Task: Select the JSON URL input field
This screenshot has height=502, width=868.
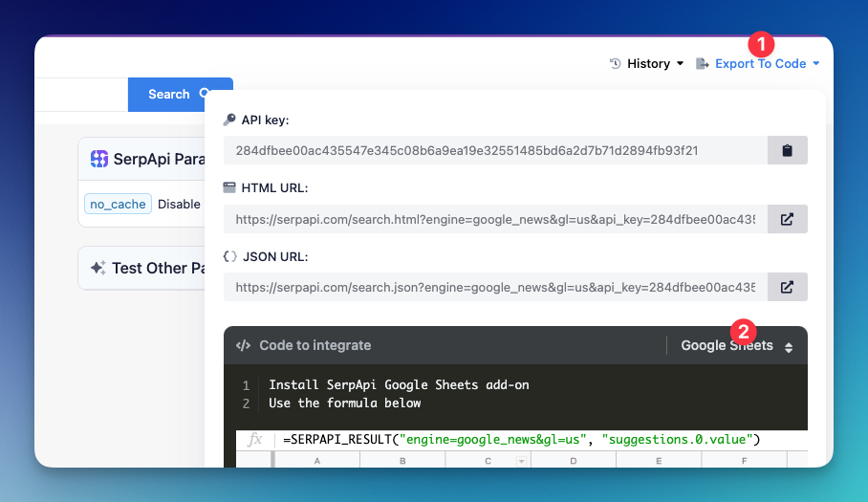Action: 495,287
